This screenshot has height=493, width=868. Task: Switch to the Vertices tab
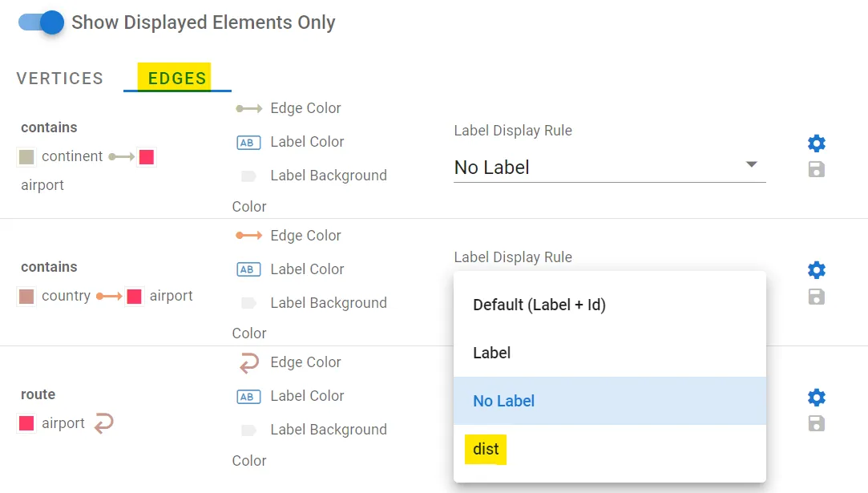tap(60, 78)
